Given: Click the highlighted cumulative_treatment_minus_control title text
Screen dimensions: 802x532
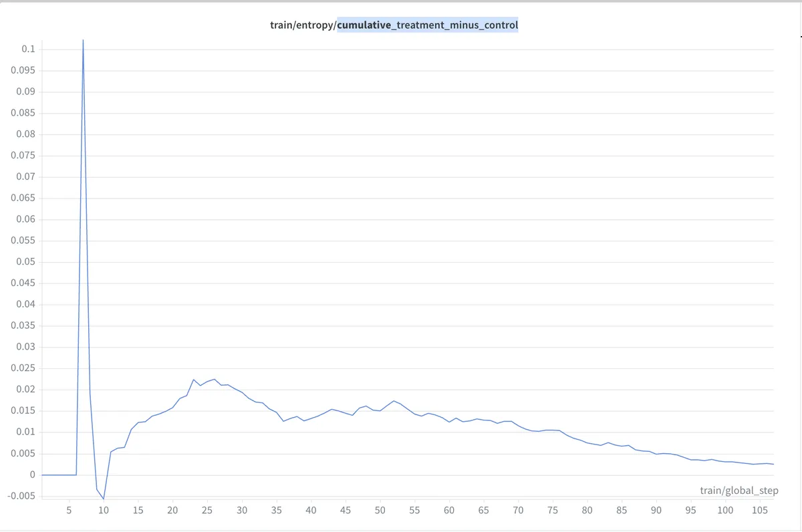Looking at the screenshot, I should (x=428, y=25).
